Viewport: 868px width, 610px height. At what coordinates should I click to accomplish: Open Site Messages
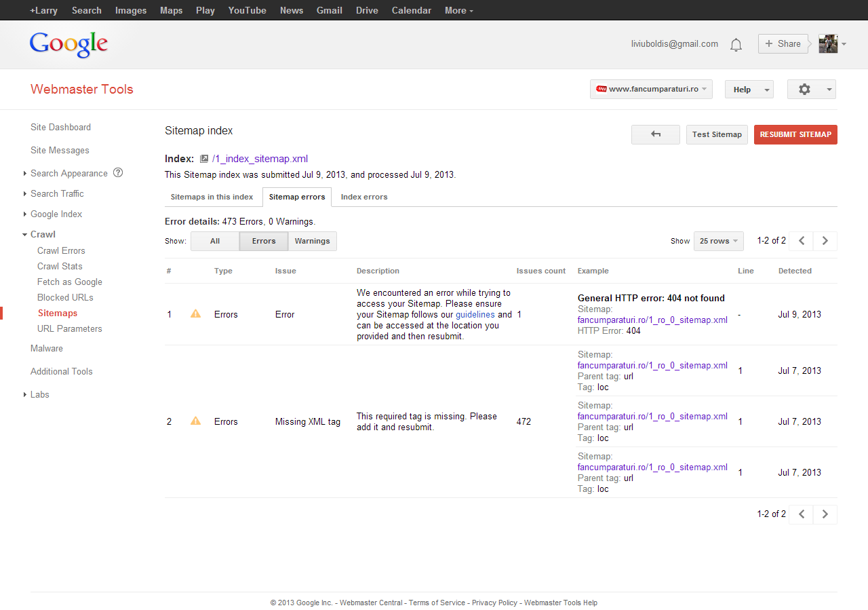click(x=60, y=150)
